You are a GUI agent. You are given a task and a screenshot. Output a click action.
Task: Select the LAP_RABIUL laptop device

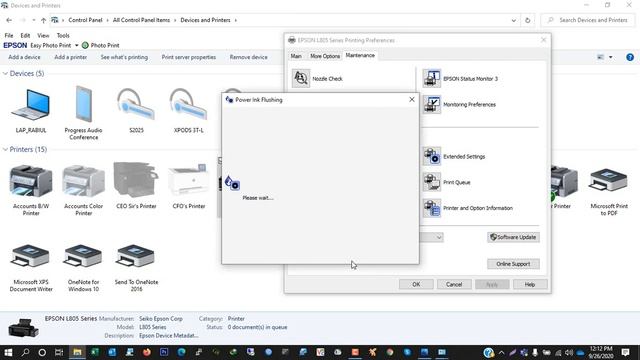click(x=31, y=111)
